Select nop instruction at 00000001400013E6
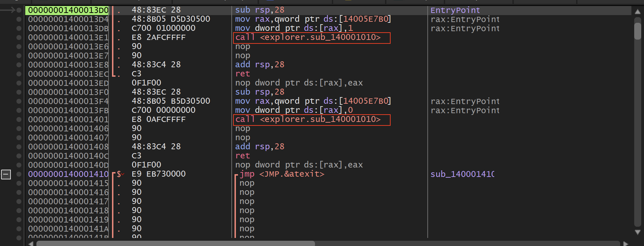Viewport: 644px width, 246px height. (x=243, y=47)
